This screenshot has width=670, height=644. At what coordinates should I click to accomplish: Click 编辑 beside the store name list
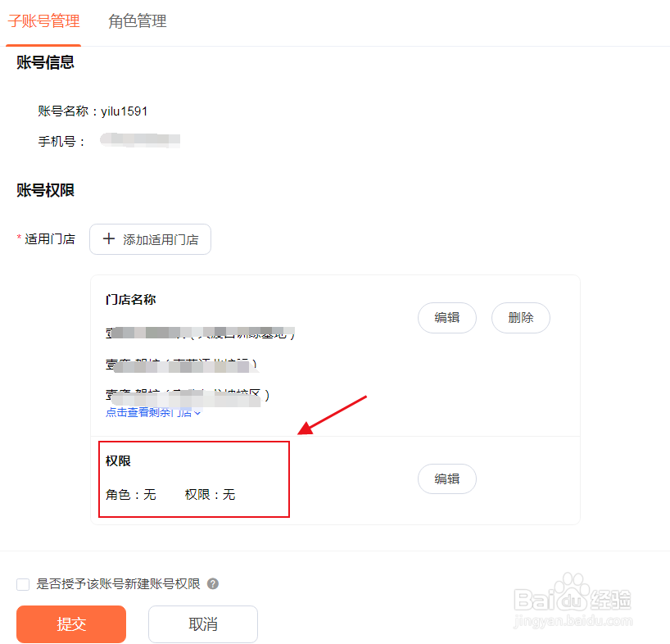pos(446,318)
